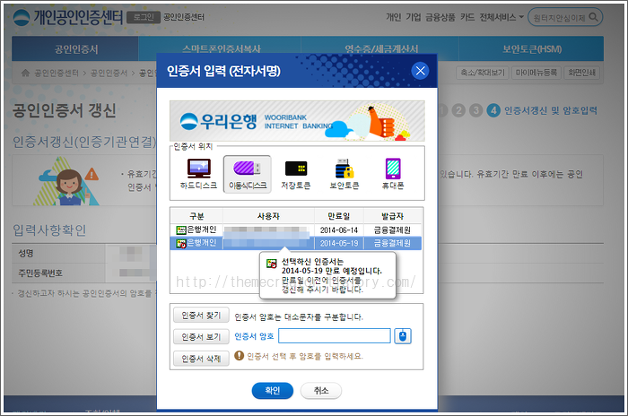Click 화면인쇄 button
The width and height of the screenshot is (628, 416).
582,72
